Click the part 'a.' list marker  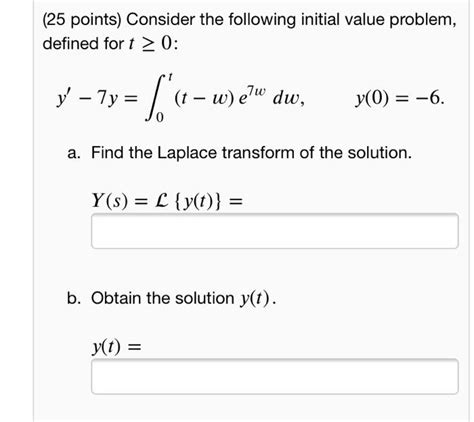[x=74, y=154]
